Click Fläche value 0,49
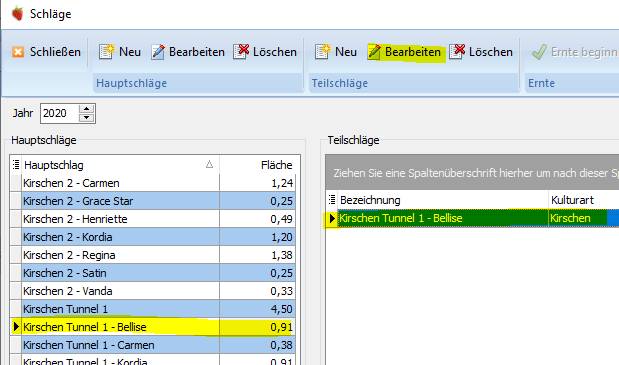The image size is (619, 365). click(x=281, y=219)
